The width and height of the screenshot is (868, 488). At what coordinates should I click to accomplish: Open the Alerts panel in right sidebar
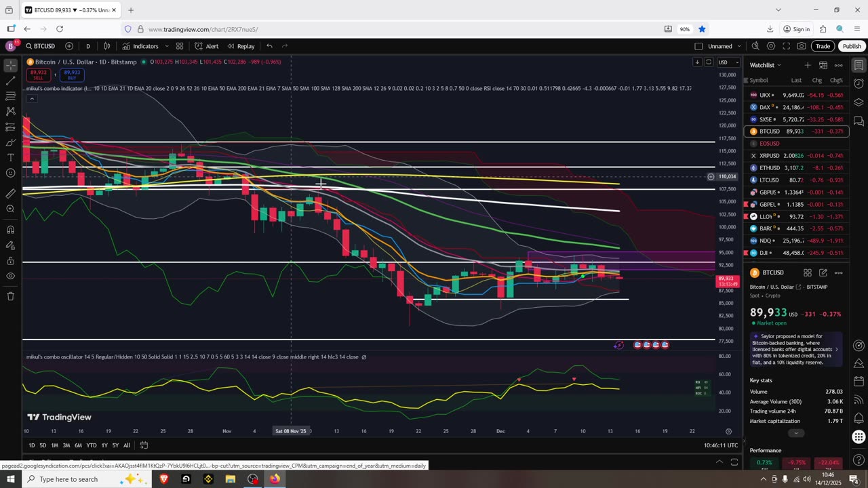click(x=859, y=84)
